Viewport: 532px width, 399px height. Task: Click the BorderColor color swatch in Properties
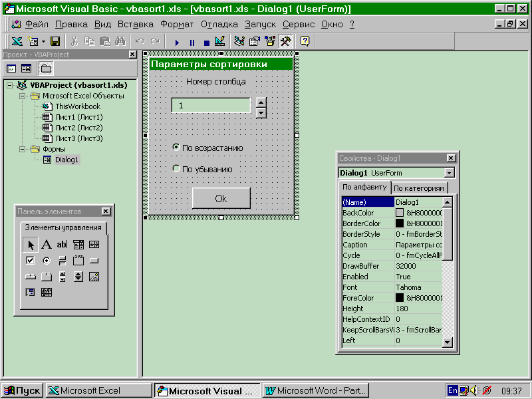coord(400,223)
